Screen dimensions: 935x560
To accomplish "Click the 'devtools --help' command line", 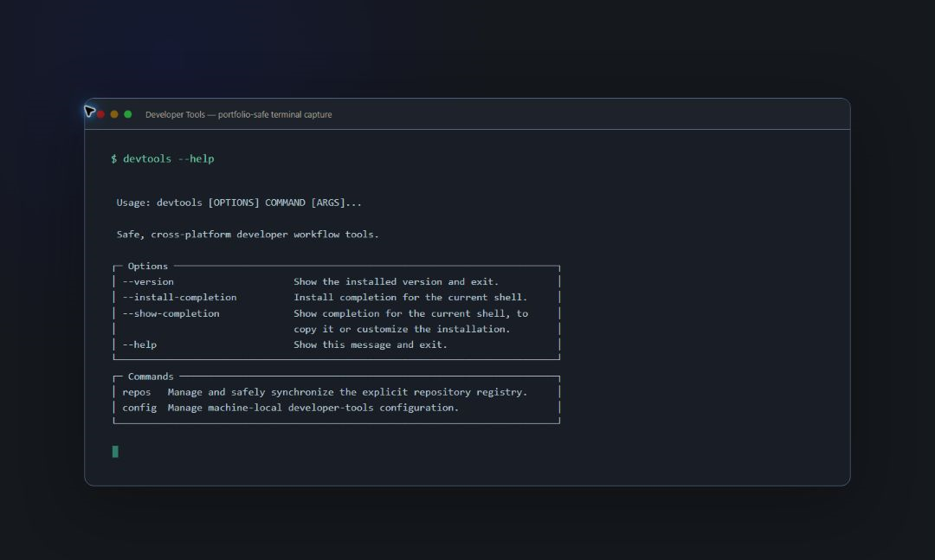I will [162, 158].
